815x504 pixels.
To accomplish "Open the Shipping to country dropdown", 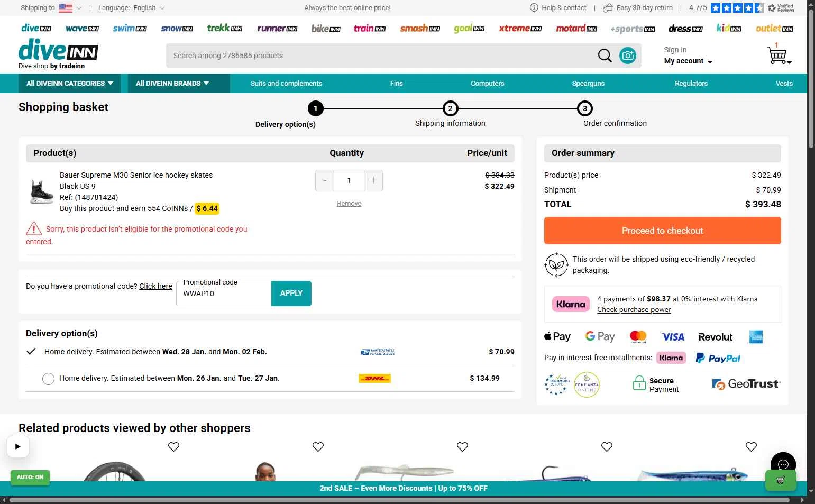I will point(51,8).
